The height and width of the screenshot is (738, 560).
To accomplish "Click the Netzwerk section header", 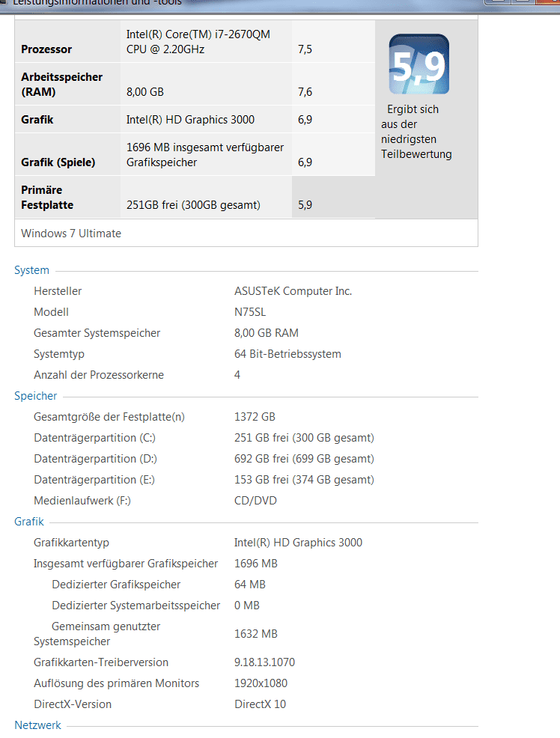I will [x=37, y=725].
